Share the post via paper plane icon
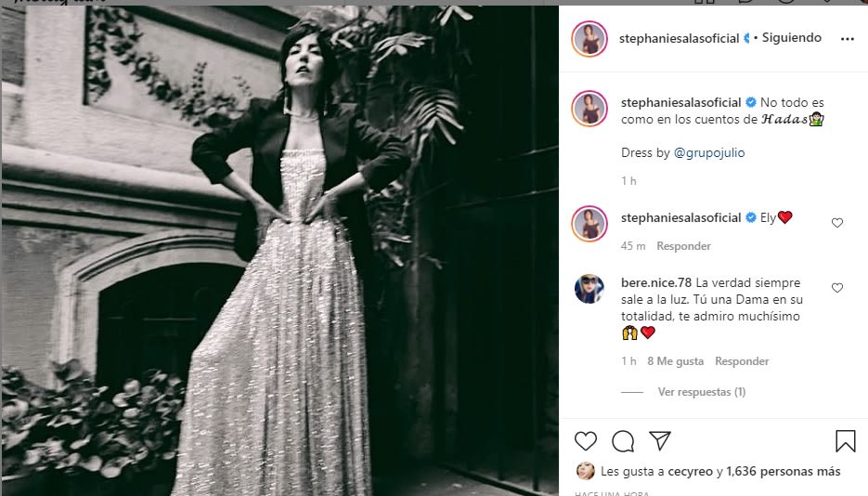 tap(660, 440)
